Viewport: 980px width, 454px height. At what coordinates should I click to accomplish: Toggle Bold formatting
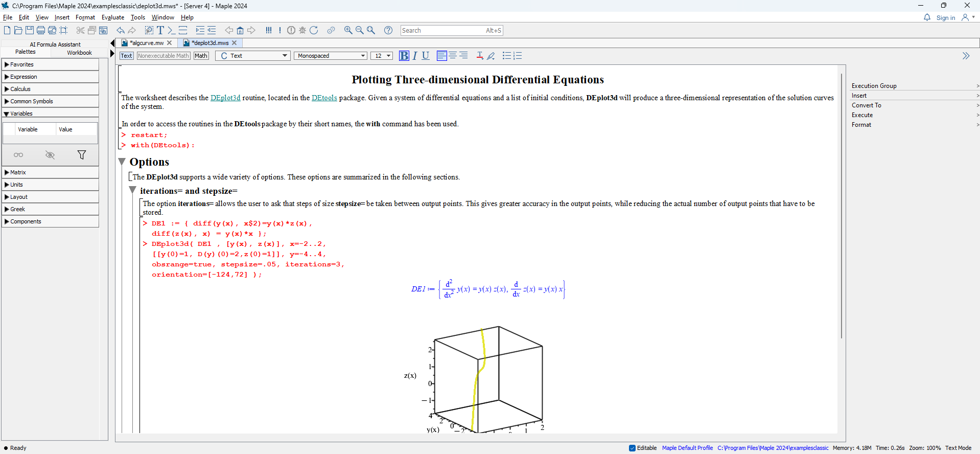404,56
